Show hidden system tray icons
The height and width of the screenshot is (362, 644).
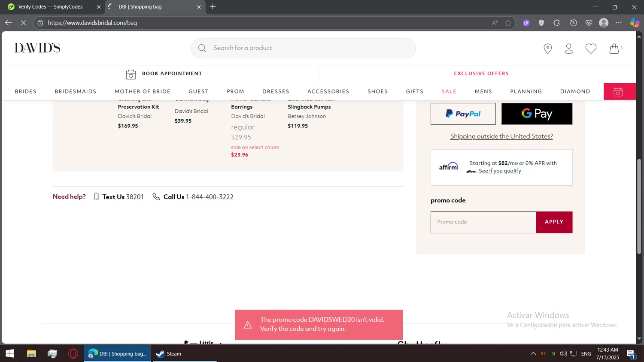click(x=533, y=354)
